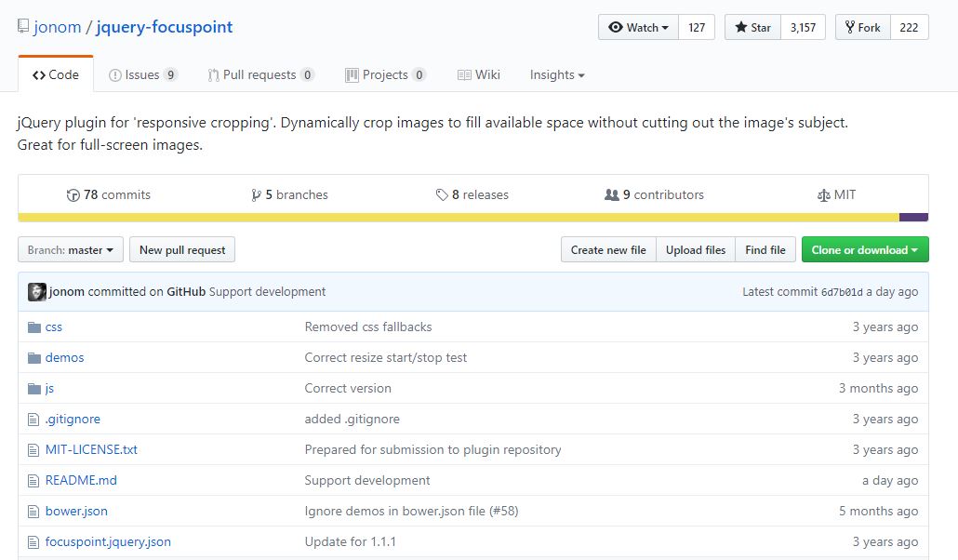
Task: Click the css folder icon
Action: [34, 327]
